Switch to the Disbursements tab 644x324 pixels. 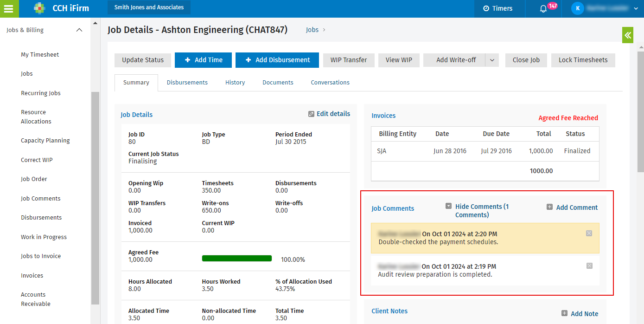(187, 83)
